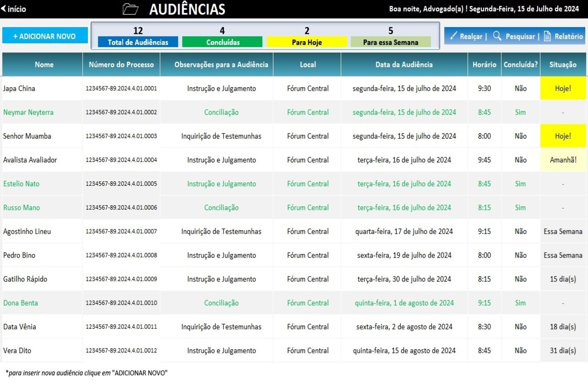Click the Horário cell for Pedro Bino
This screenshot has height=384, width=588.
(484, 255)
